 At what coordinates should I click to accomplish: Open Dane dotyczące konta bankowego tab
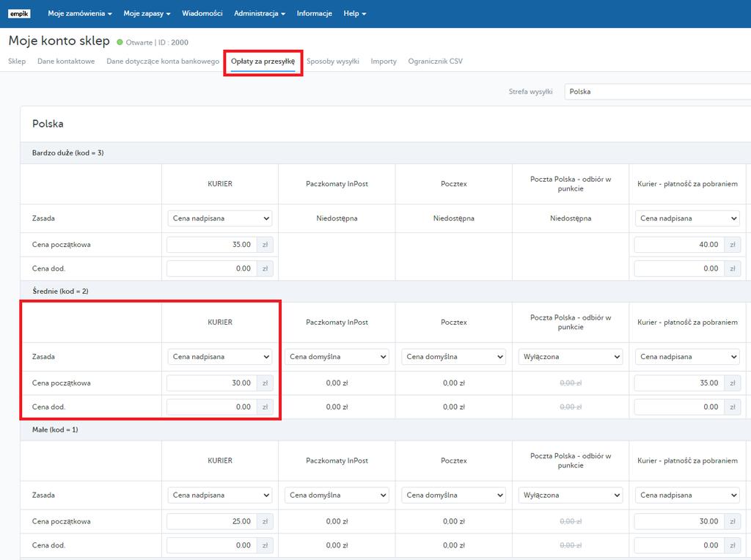pos(163,62)
